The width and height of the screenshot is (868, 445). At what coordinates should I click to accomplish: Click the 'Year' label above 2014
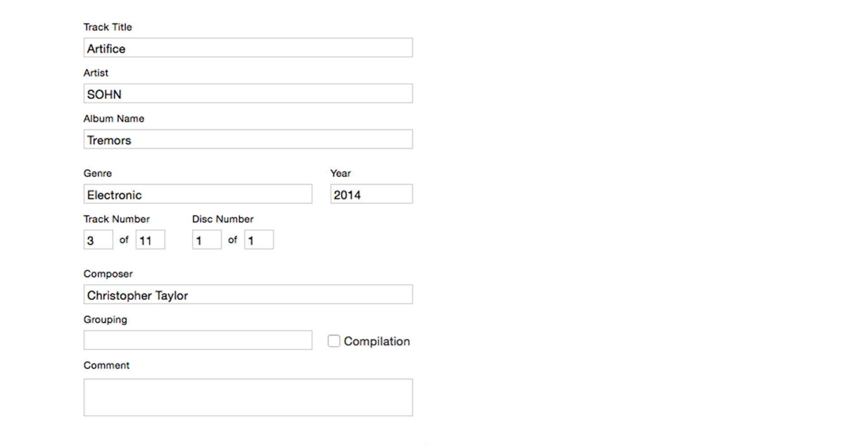click(340, 173)
